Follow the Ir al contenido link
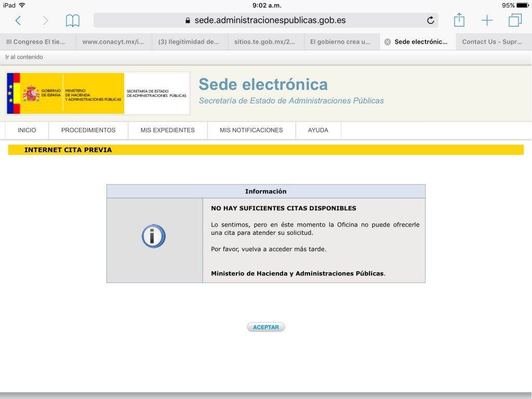Viewport: 532px width, 399px height. click(24, 57)
